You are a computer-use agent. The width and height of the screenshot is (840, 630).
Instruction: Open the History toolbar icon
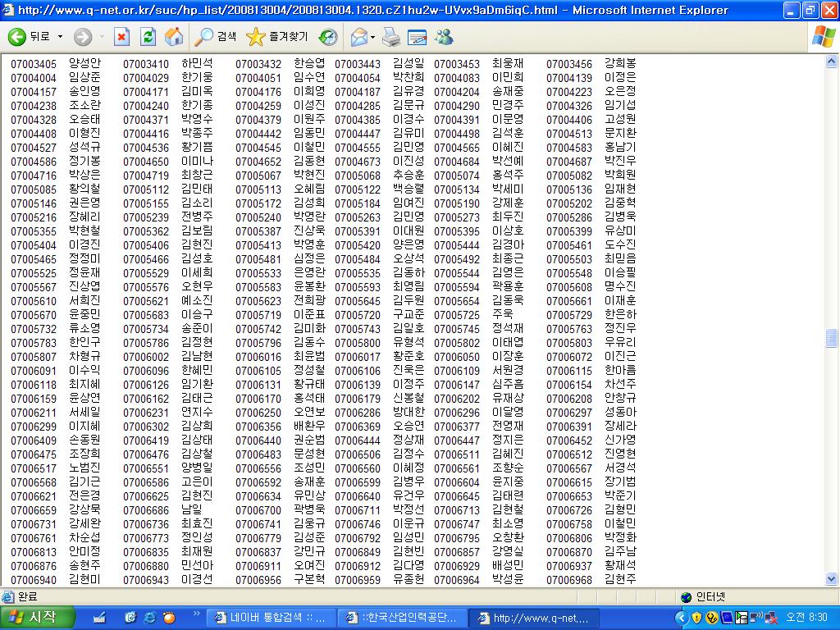[328, 37]
